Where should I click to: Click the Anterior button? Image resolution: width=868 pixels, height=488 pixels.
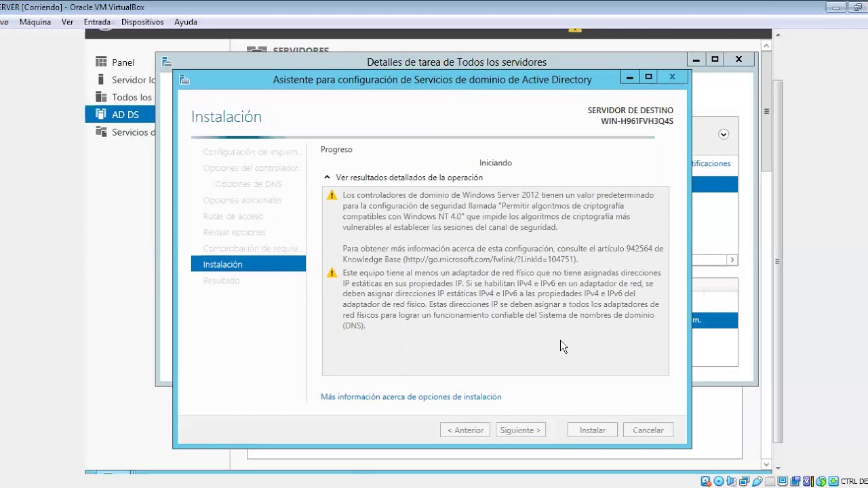pos(465,430)
